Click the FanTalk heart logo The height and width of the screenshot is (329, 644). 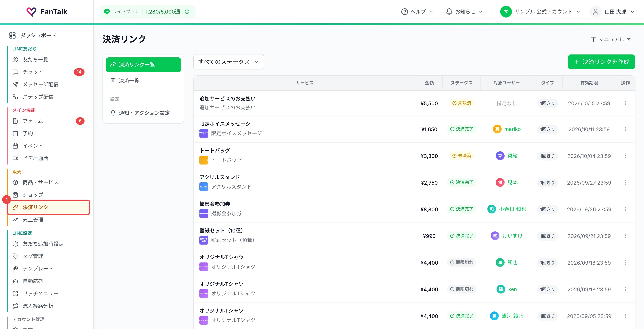[31, 12]
